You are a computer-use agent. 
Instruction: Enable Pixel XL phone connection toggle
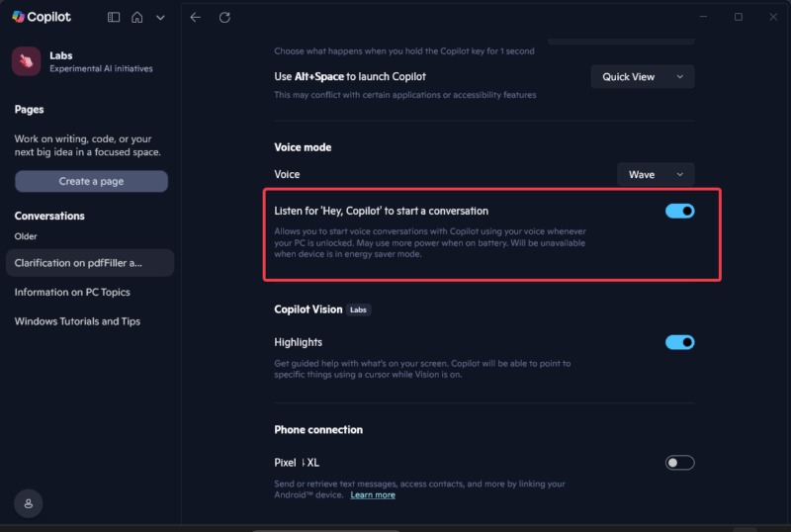coord(679,463)
